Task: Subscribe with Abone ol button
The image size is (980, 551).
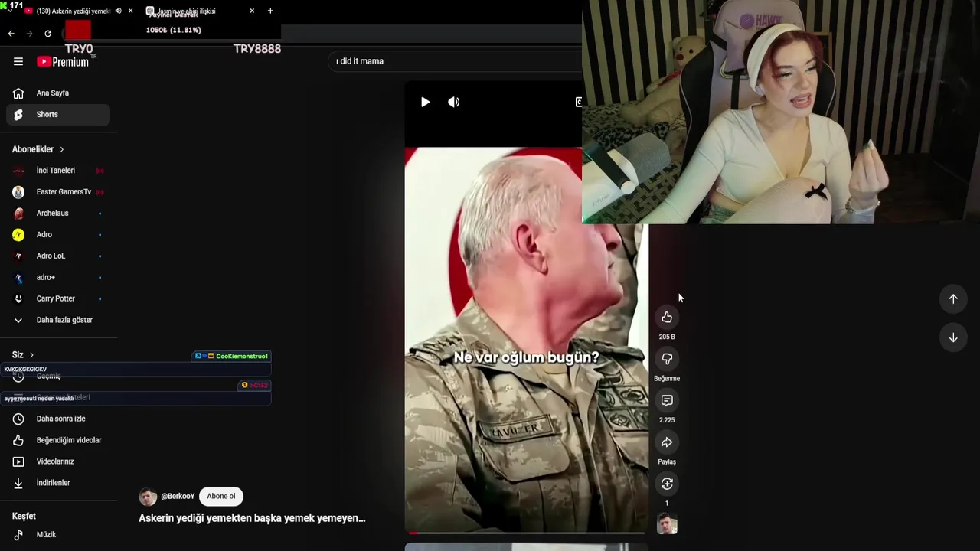Action: 221,496
